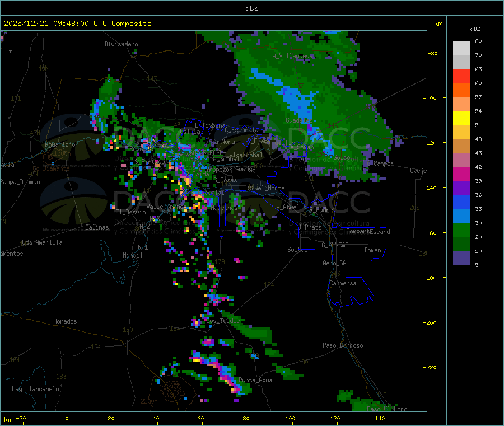Screen dimensions: 504x426
Task: Select the S_Rosas label
Action: [x=225, y=181]
